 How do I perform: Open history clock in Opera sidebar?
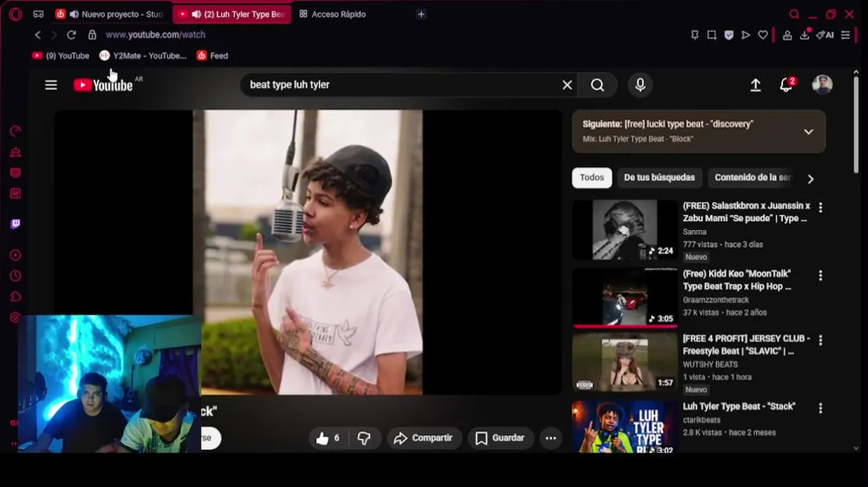[x=16, y=276]
